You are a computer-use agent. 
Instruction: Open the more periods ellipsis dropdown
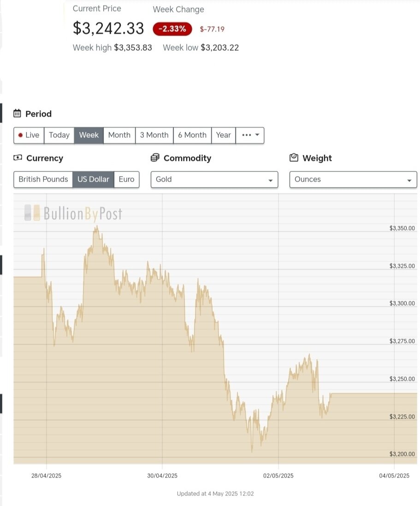[250, 135]
